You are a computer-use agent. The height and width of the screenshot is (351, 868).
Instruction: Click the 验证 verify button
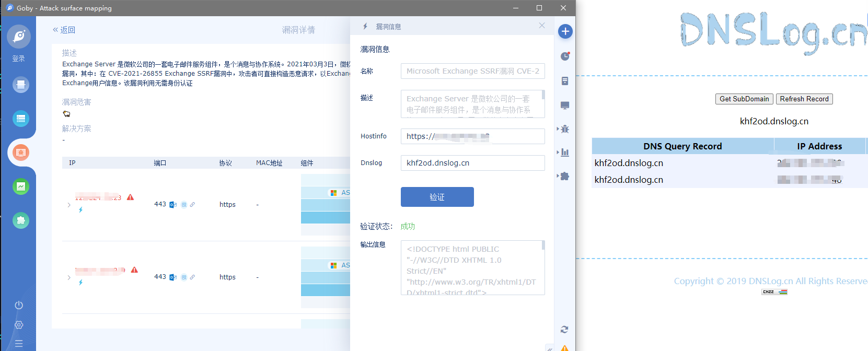[437, 197]
